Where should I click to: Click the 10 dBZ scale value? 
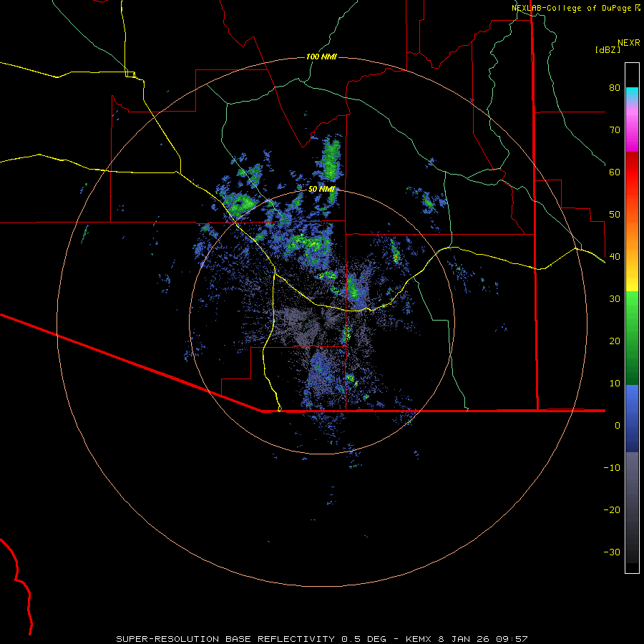tap(615, 384)
